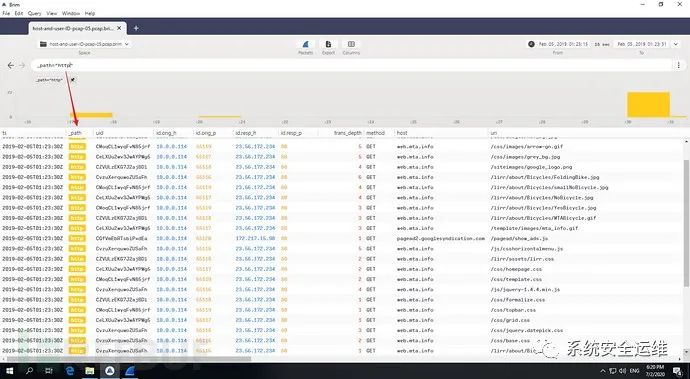690x379 pixels.
Task: Click the pin icon beside pinned _path query
Action: click(73, 80)
